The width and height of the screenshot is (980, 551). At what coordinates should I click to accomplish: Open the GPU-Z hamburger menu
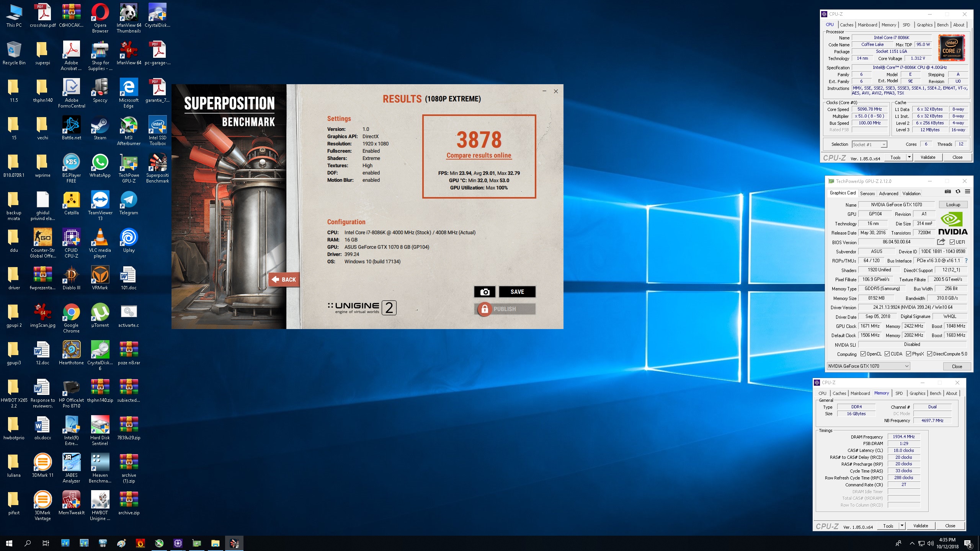click(967, 192)
